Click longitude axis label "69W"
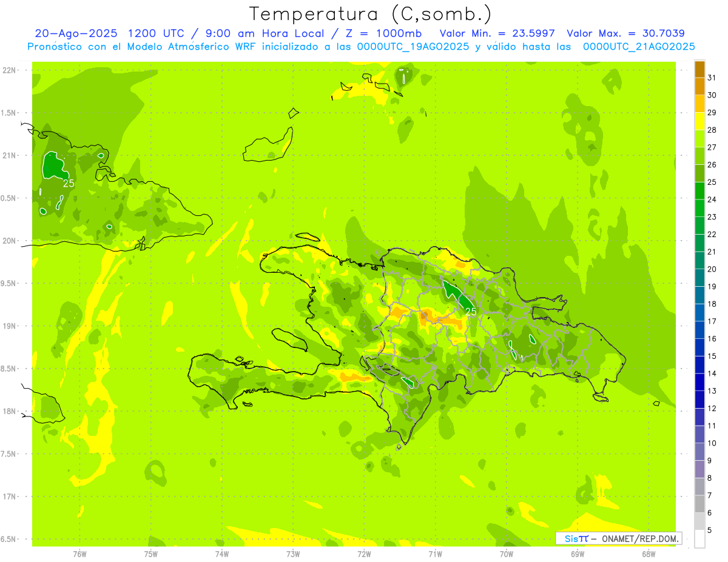Screen dimensions: 728x562 tap(578, 554)
